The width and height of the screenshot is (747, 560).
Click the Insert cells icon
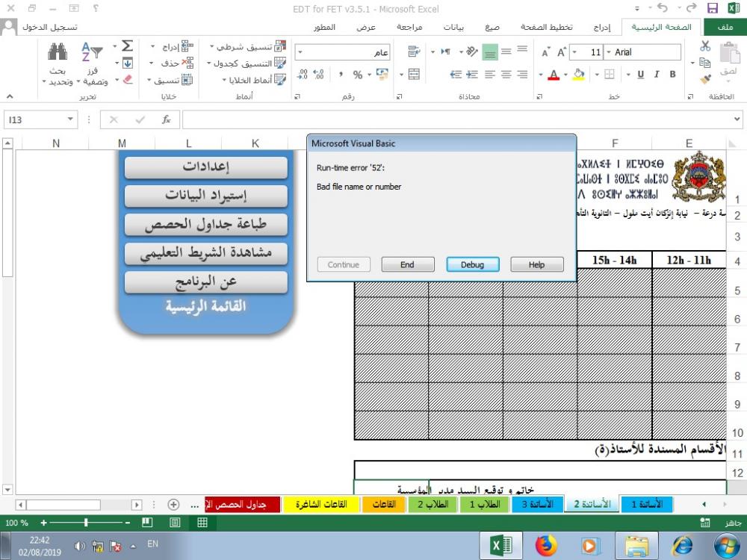(x=187, y=46)
